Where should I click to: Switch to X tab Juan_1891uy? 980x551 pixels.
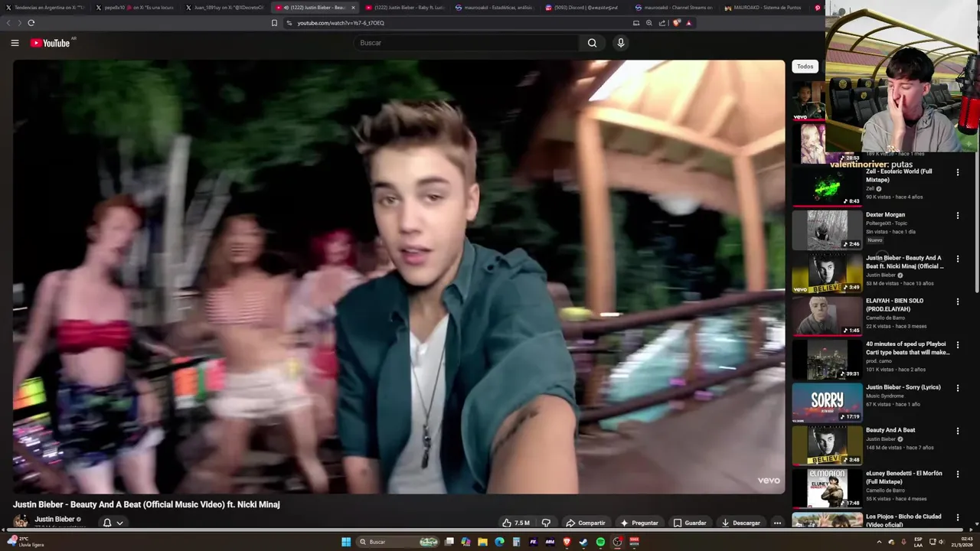(x=227, y=8)
